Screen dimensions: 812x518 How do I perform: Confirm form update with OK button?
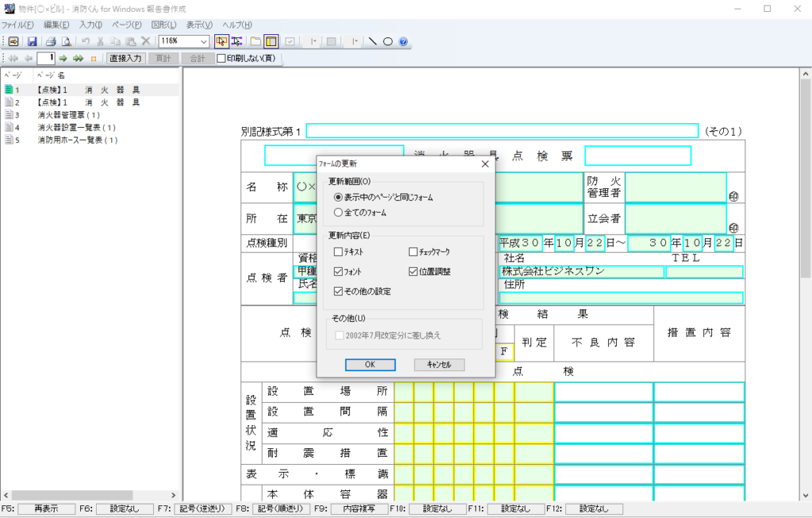click(x=370, y=365)
